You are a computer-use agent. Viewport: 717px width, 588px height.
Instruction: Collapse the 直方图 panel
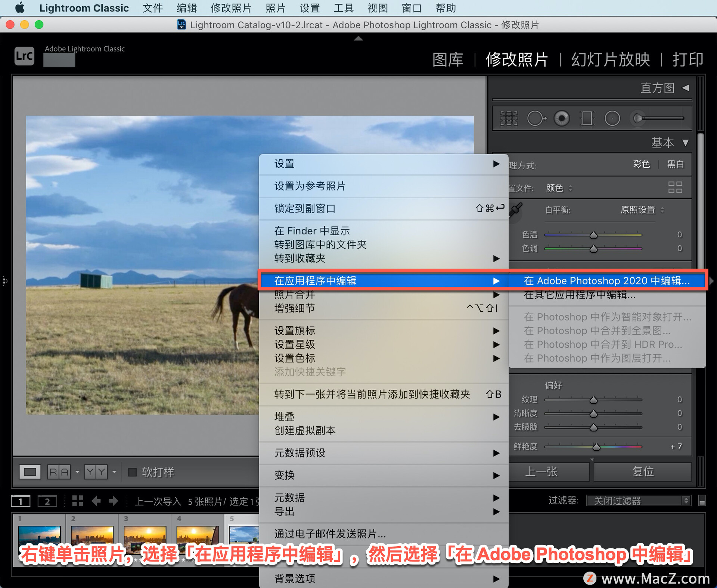[685, 88]
